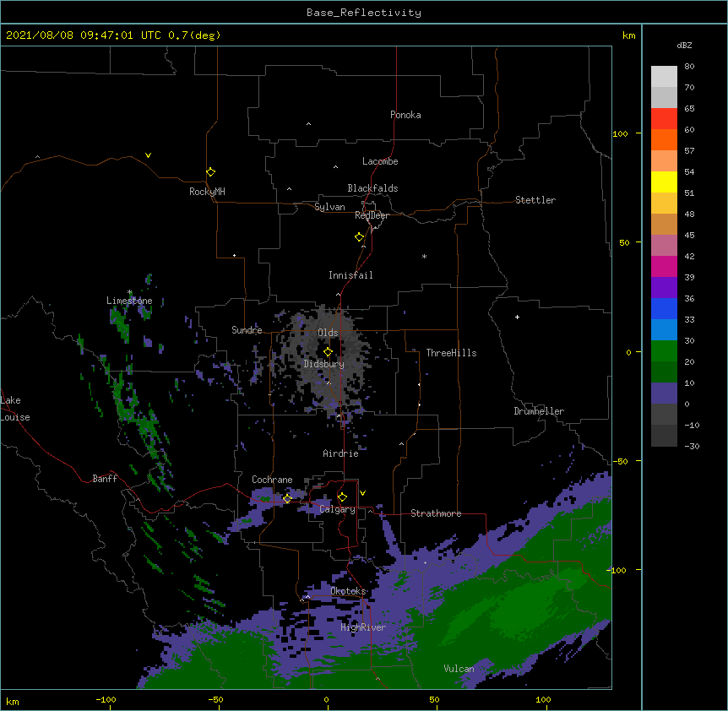Click the km unit label at bottom left
The width and height of the screenshot is (728, 711).
point(12,702)
